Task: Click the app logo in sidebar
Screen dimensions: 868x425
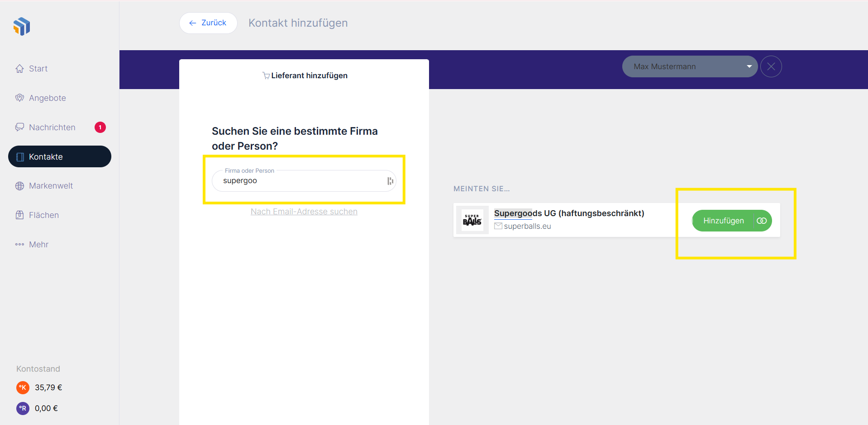Action: (22, 27)
